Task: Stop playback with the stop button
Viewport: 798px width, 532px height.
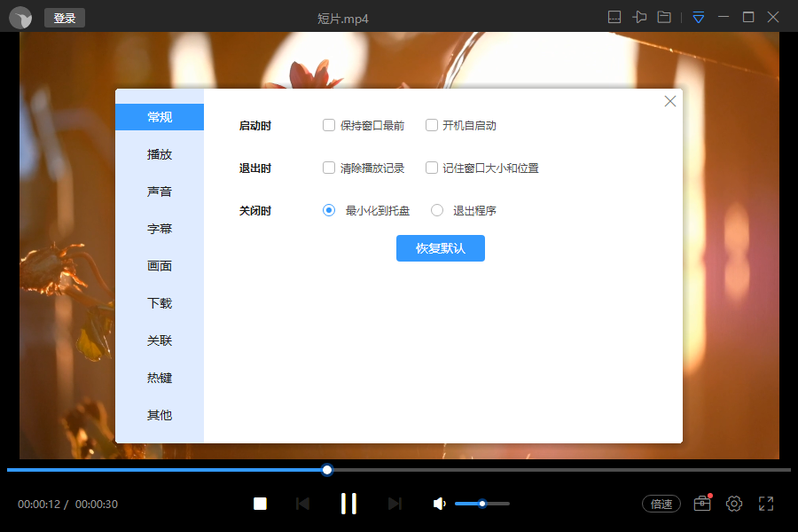Action: [x=260, y=503]
